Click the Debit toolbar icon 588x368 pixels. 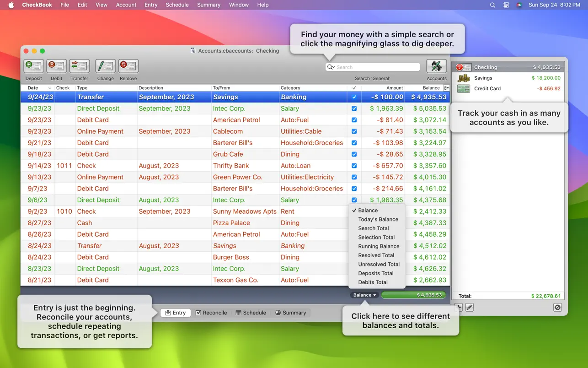[x=57, y=66]
